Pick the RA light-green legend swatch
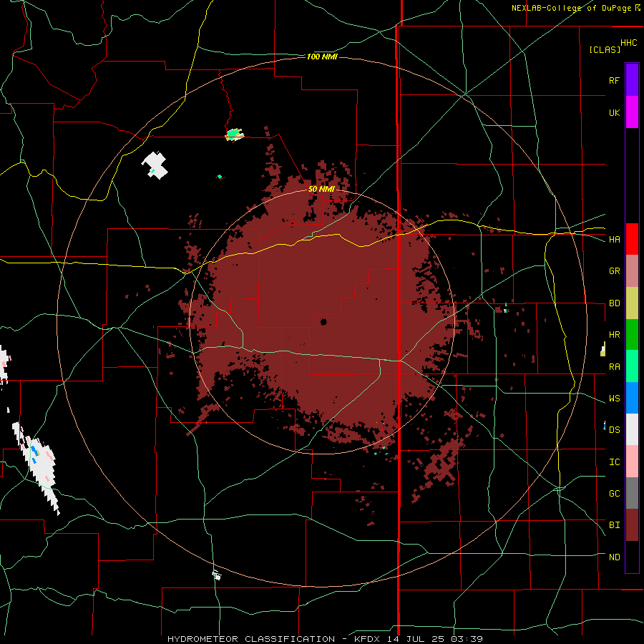 click(632, 366)
